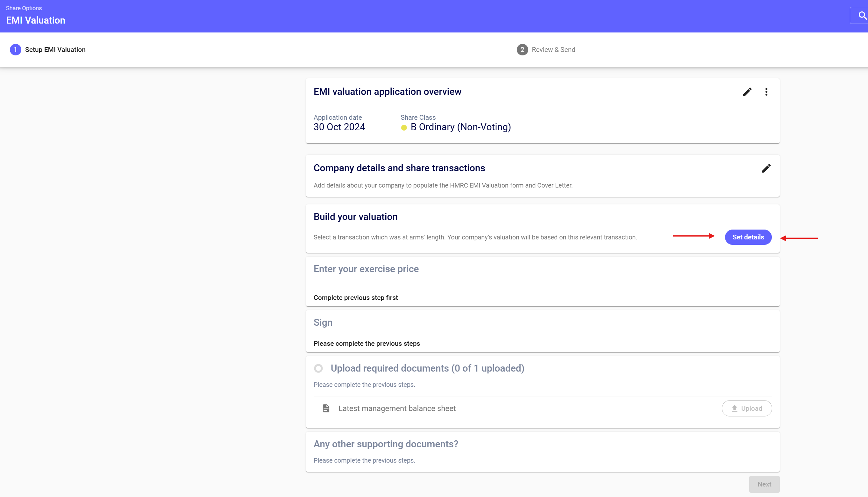The image size is (868, 497).
Task: Click the Next button
Action: point(764,484)
